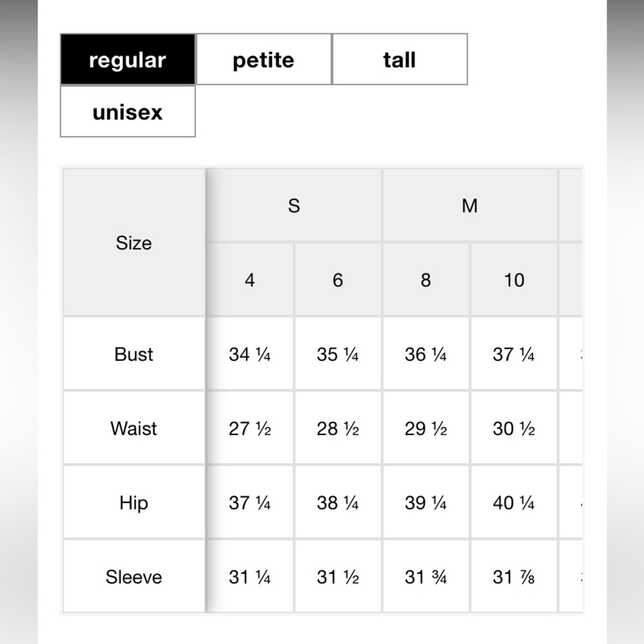Click the M size column header
This screenshot has height=644, width=644.
click(469, 205)
